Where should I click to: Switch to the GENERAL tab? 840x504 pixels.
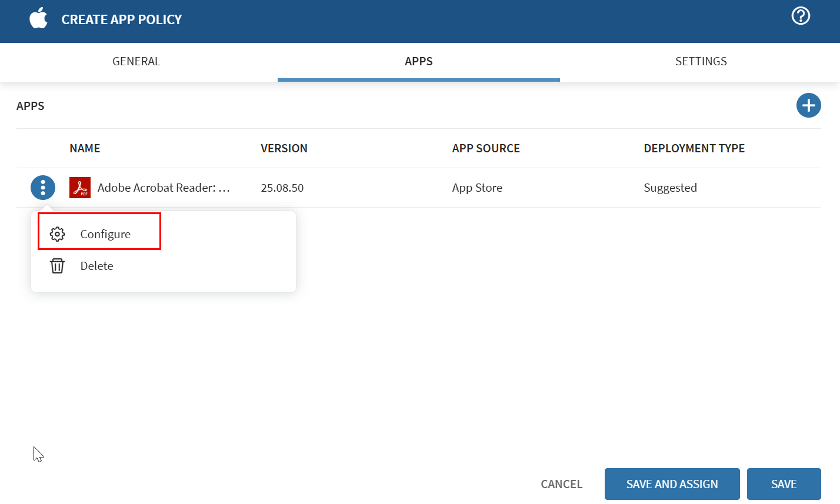pos(136,61)
